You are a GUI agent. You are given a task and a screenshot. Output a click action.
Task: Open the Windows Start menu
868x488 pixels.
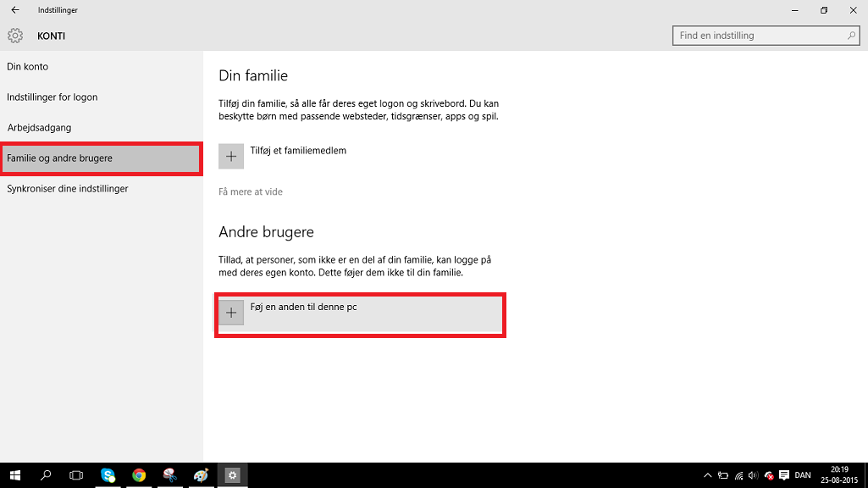point(15,475)
